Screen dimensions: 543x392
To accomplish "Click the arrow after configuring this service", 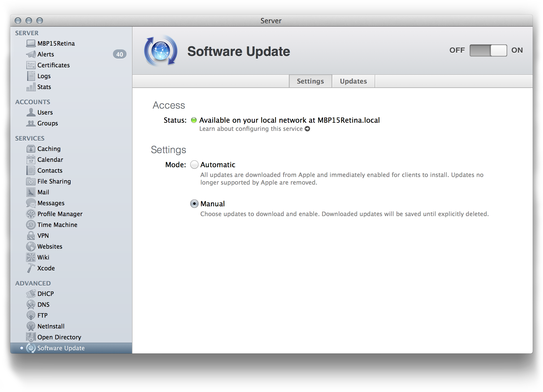I will click(307, 129).
